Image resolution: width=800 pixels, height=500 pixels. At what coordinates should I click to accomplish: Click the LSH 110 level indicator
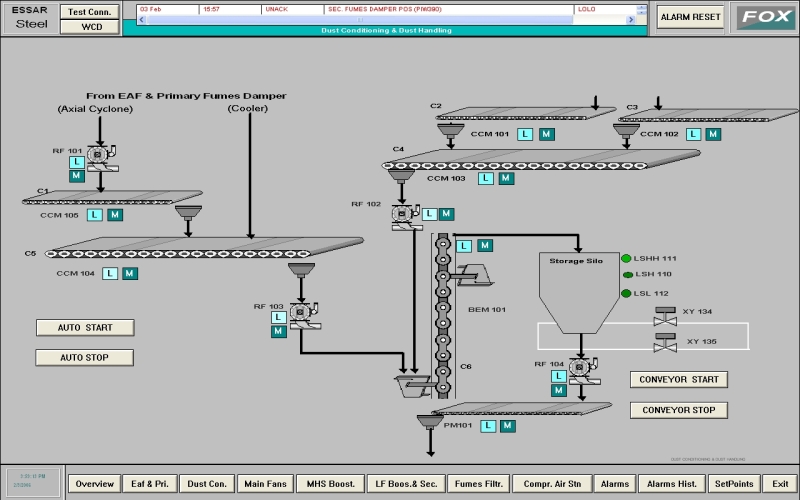628,274
